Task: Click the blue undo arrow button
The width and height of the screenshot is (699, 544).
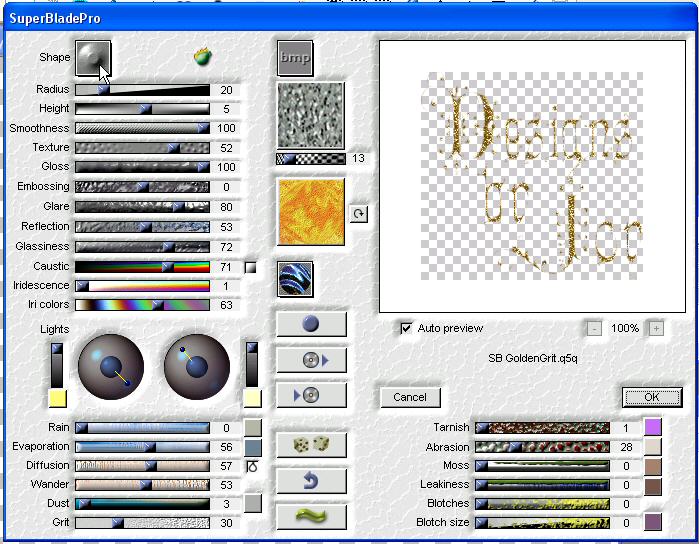Action: click(311, 481)
